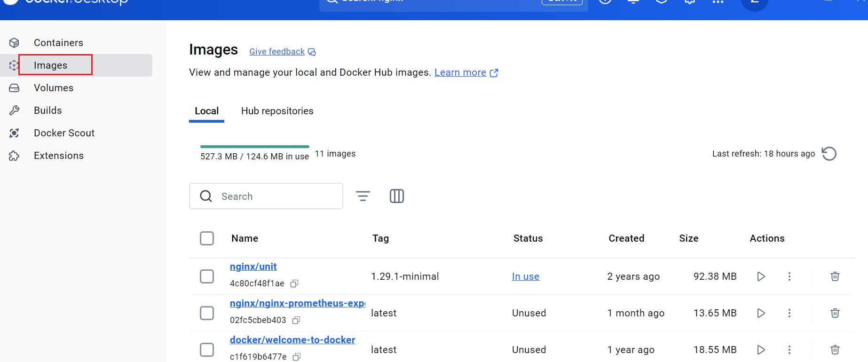The height and width of the screenshot is (362, 868).
Task: Sort by the Size column header
Action: click(x=689, y=238)
